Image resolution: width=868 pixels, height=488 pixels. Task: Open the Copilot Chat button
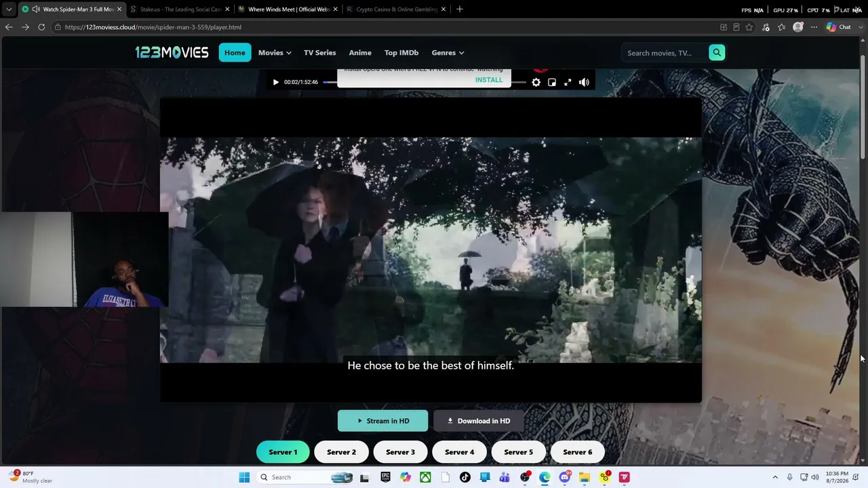point(840,27)
